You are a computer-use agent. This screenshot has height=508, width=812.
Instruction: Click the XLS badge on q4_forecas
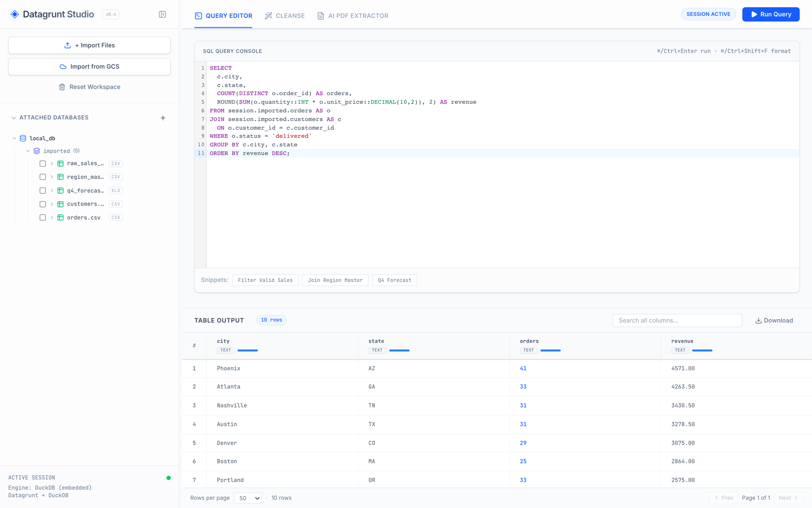tap(116, 190)
